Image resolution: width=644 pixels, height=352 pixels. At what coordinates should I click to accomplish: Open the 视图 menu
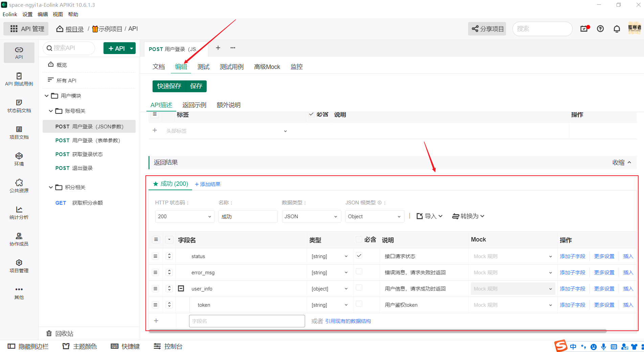click(58, 14)
